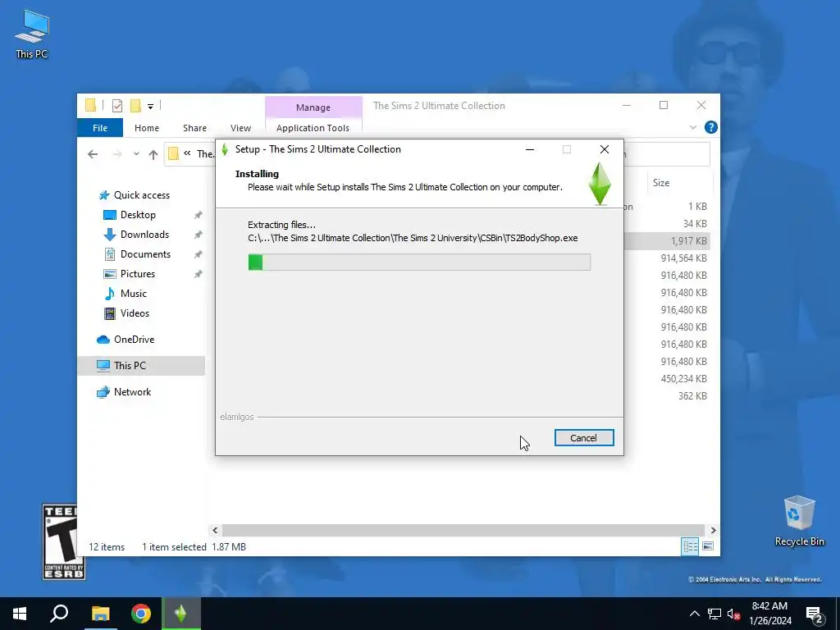Open File Explorer from the taskbar
840x630 pixels.
100,614
